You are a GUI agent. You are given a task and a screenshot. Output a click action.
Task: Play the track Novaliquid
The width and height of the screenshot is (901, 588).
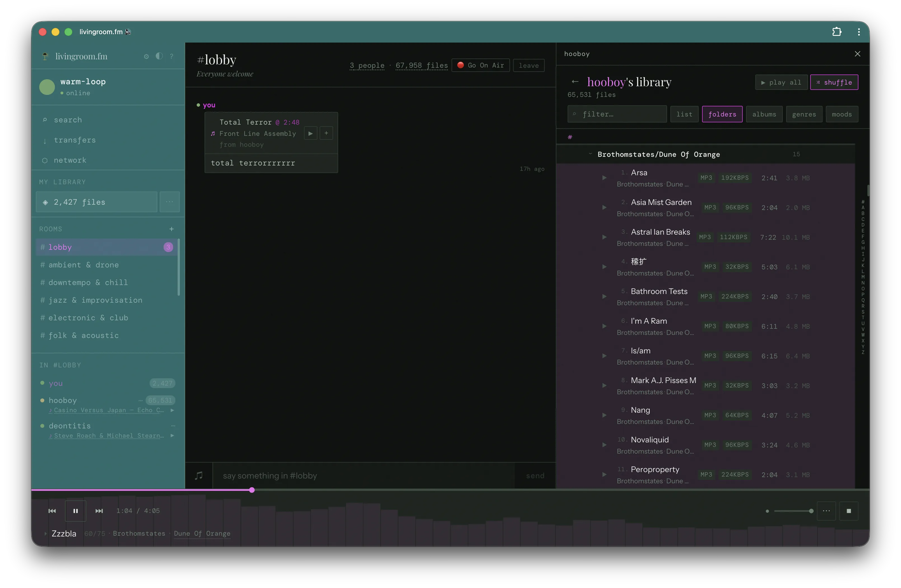[x=604, y=445]
